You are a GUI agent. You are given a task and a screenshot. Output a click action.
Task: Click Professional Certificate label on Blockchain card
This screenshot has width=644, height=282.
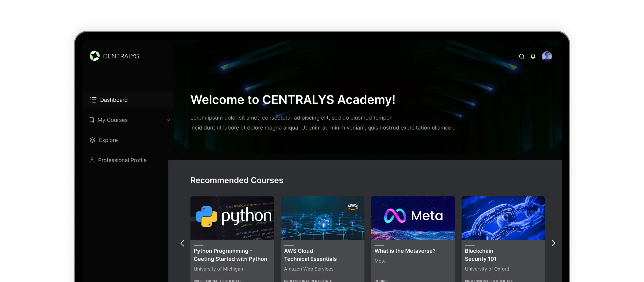489,281
